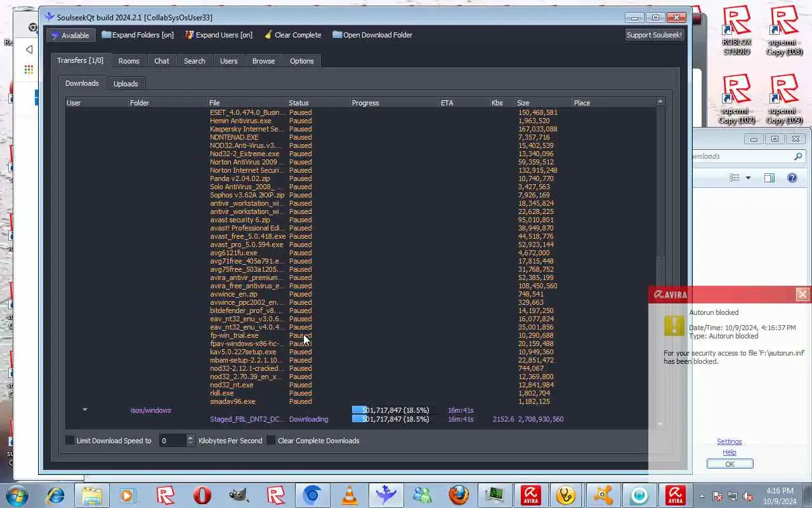Open the ROBLOX STUDIO desktop shortcut
This screenshot has height=508, width=812.
[736, 30]
